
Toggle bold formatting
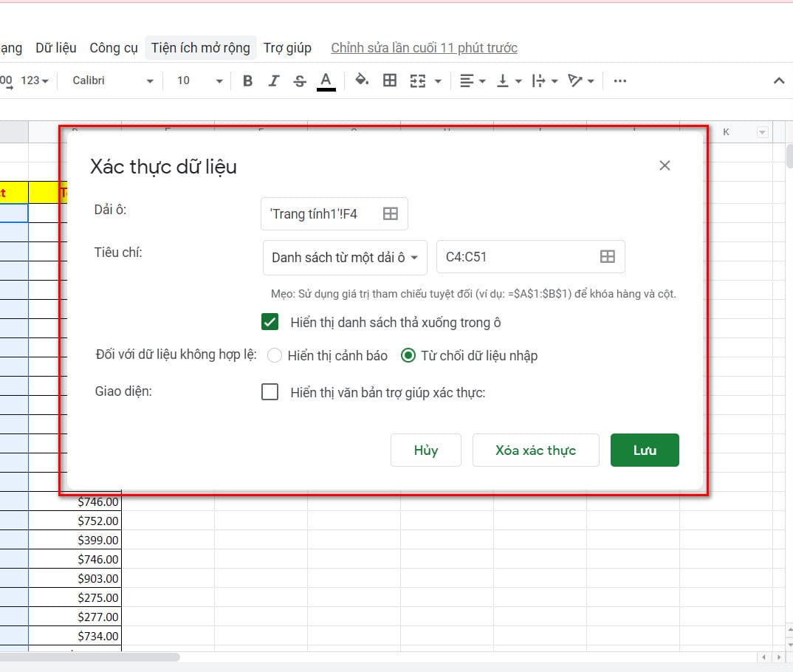pos(247,80)
